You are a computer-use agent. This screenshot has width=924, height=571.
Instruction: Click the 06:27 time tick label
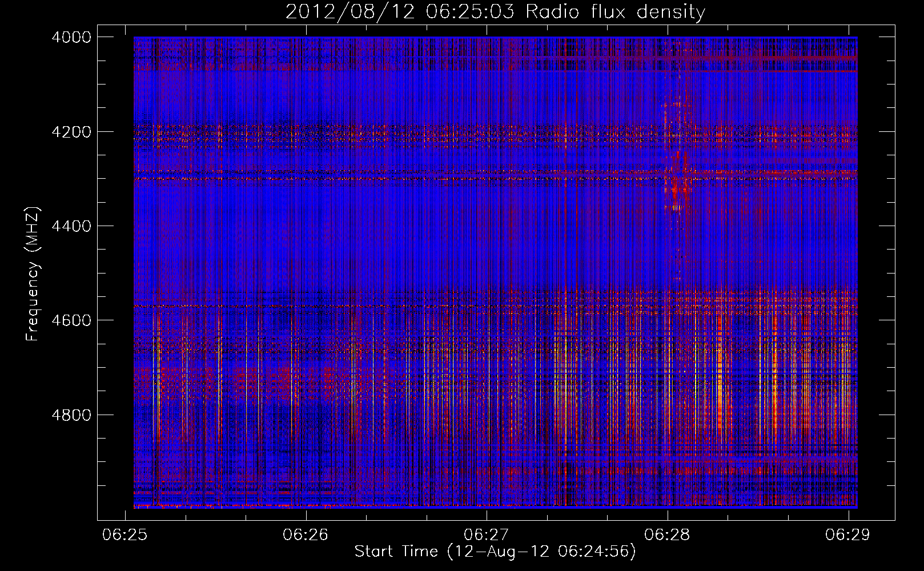[x=486, y=534]
